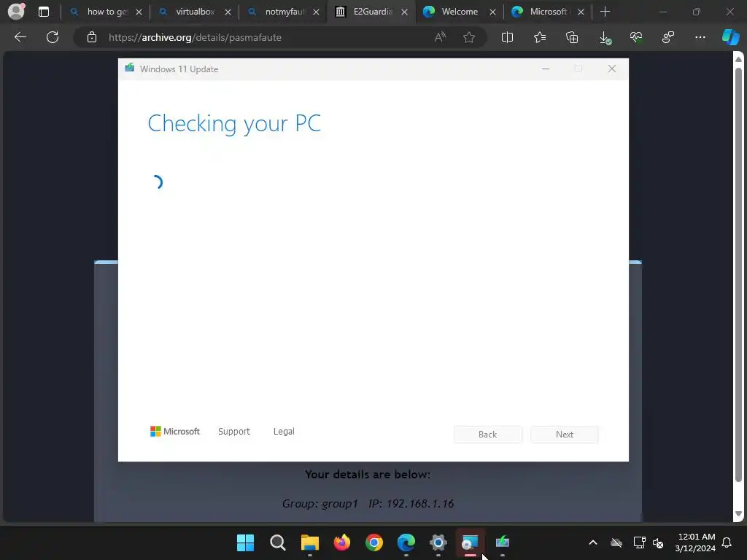This screenshot has width=747, height=560.
Task: Open taskbar Search
Action: [278, 542]
